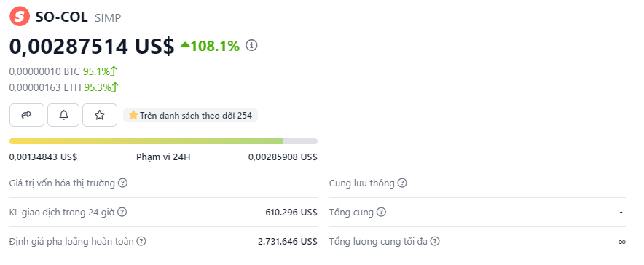This screenshot has width=644, height=265.
Task: Open help icon for Định giá pha loãng hoàn toàn
Action: click(141, 241)
